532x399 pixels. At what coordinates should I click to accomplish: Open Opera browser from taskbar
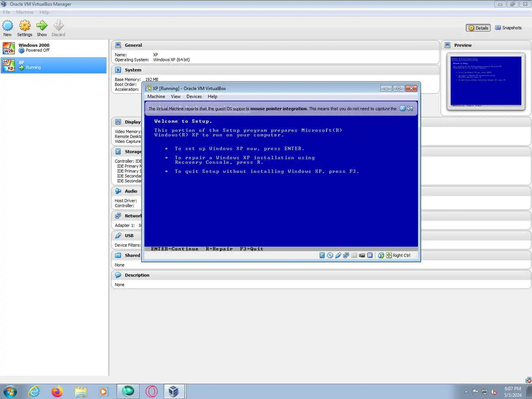coord(151,391)
